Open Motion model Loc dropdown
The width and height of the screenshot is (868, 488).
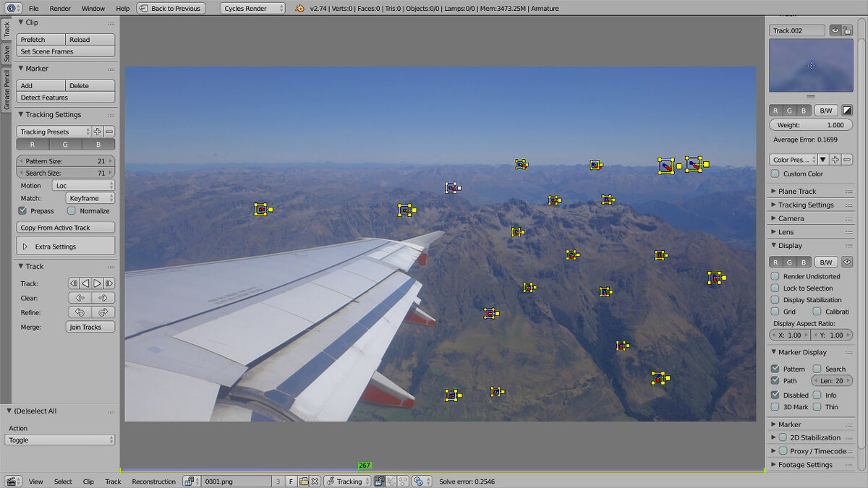(84, 186)
